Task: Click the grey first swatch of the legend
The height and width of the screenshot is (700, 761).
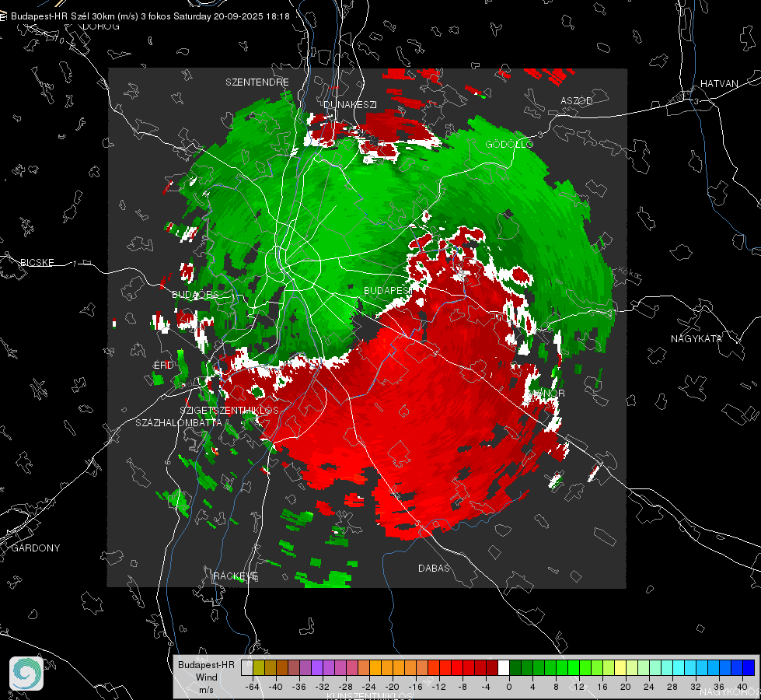Action: tap(247, 667)
